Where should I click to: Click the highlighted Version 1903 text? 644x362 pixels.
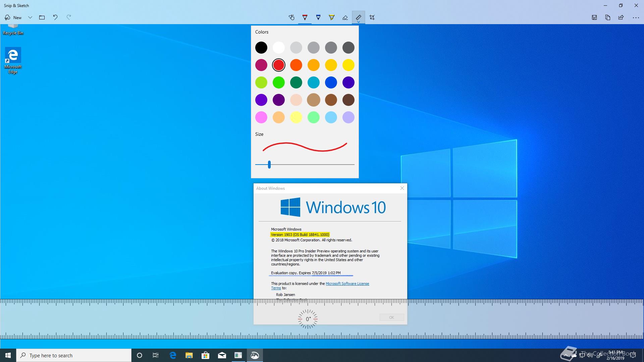pos(300,235)
